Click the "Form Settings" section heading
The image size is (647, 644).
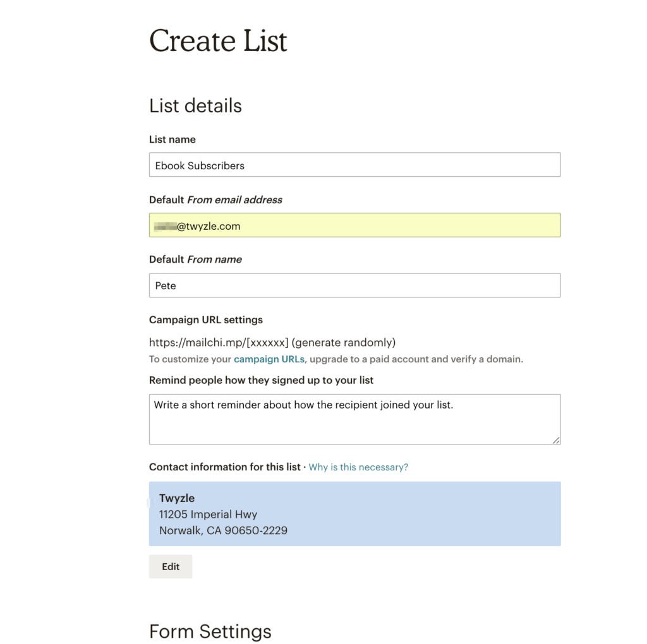click(x=210, y=631)
